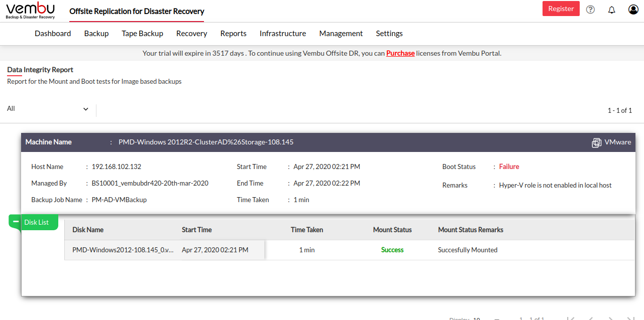Click the Data Integrity Report heading
The height and width of the screenshot is (320, 644).
point(40,70)
